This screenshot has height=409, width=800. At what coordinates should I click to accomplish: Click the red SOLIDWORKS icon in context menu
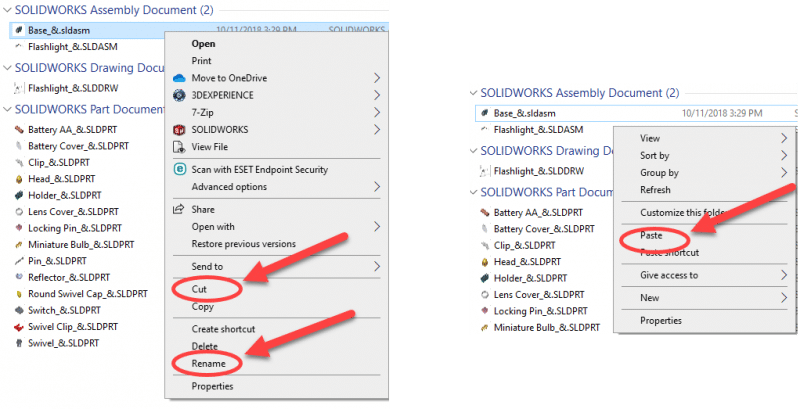(180, 130)
